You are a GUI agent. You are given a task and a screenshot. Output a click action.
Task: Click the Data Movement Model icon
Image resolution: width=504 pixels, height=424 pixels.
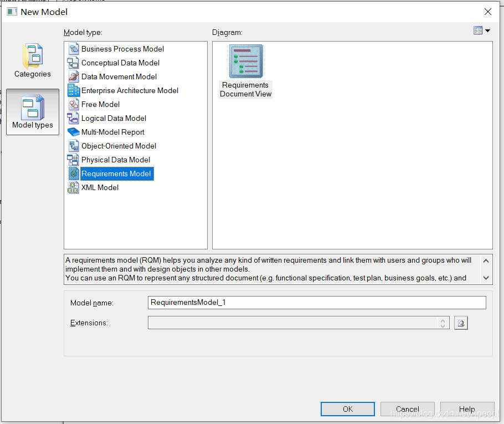pos(74,76)
